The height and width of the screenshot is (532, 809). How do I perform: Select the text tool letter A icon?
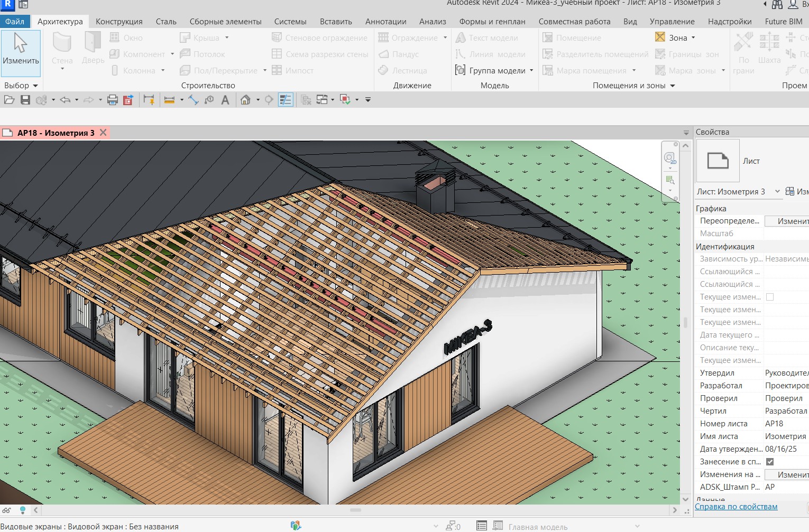coord(225,100)
